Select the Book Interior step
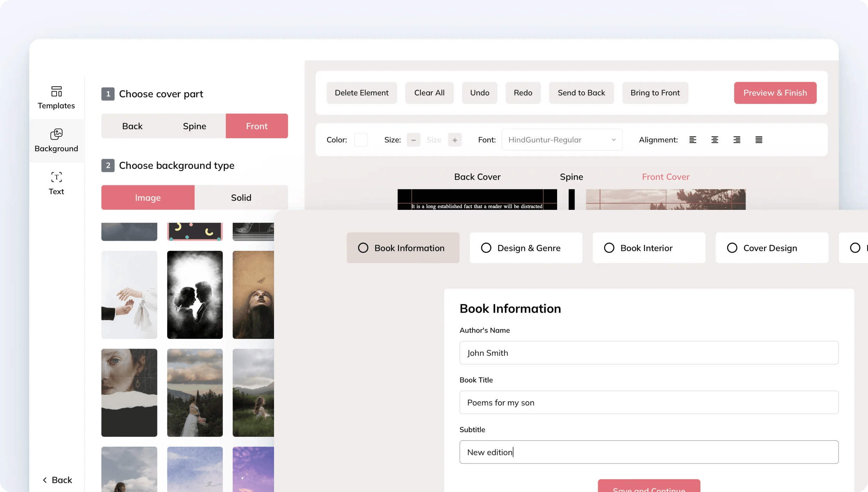Screen dimensions: 868x492 click(x=649, y=248)
